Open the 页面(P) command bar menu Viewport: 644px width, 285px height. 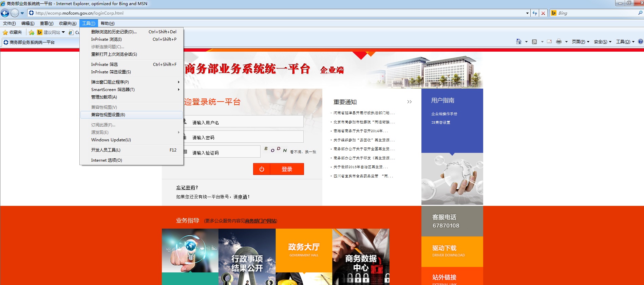[x=581, y=42]
